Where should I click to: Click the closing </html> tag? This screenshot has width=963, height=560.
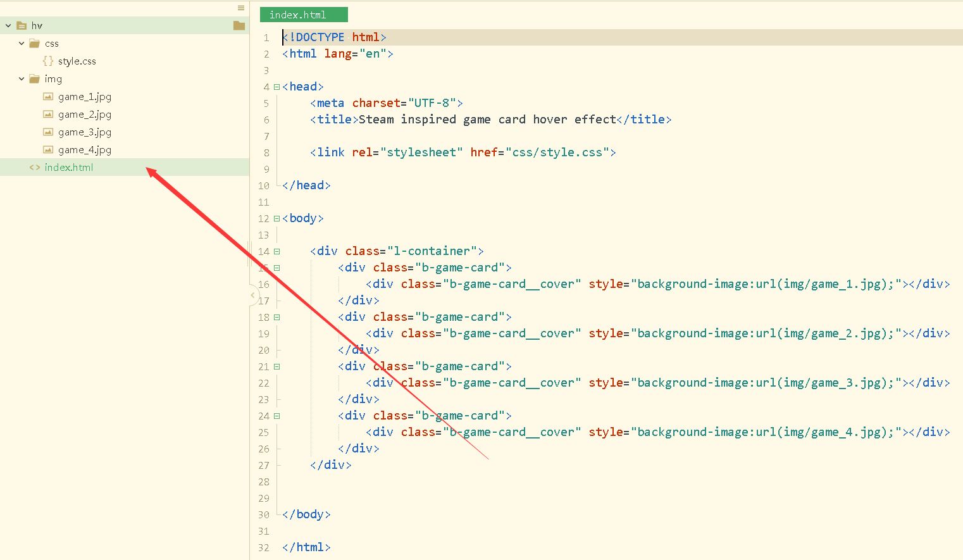306,547
